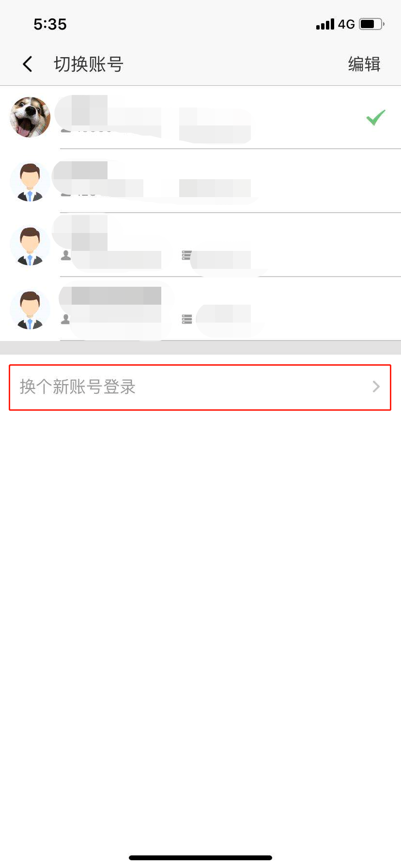
Task: Tap the person icon in third account row
Action: coord(66,255)
